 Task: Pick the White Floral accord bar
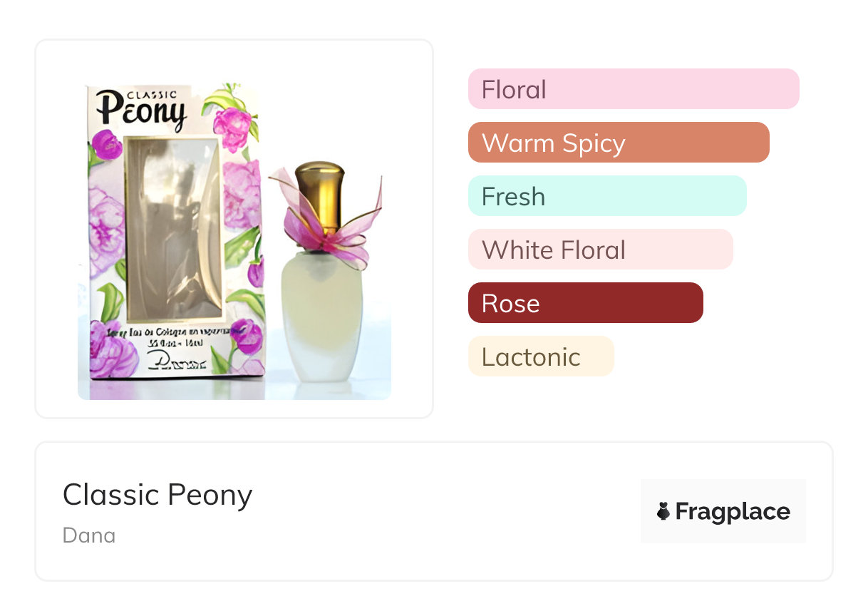pos(600,250)
